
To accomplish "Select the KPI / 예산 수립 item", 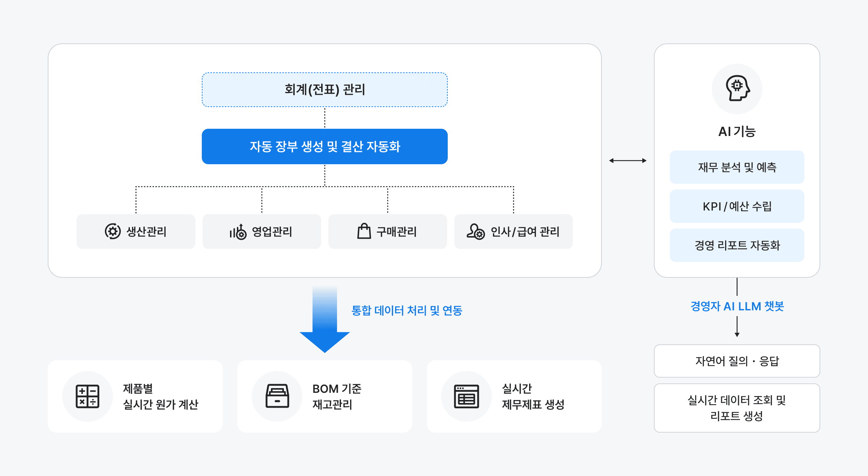I will (x=737, y=207).
